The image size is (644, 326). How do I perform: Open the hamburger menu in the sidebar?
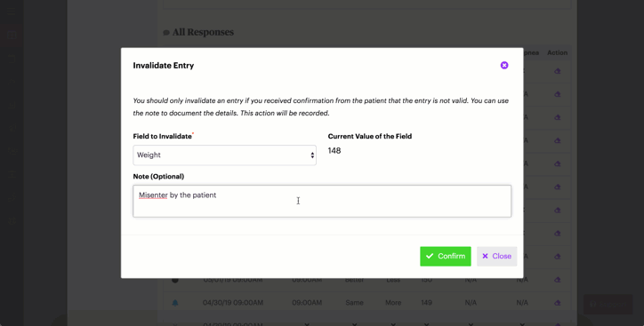[x=11, y=12]
